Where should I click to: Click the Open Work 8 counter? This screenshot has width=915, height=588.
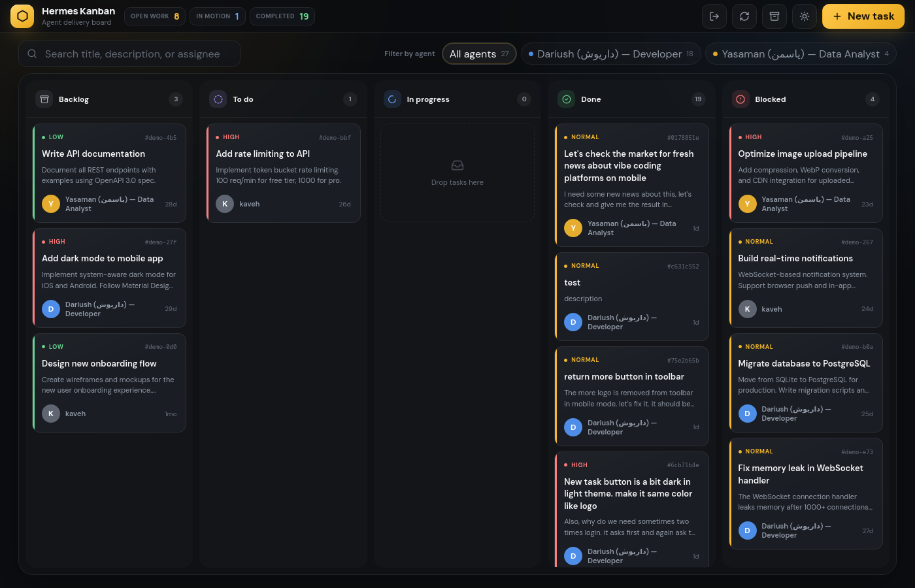click(x=155, y=16)
